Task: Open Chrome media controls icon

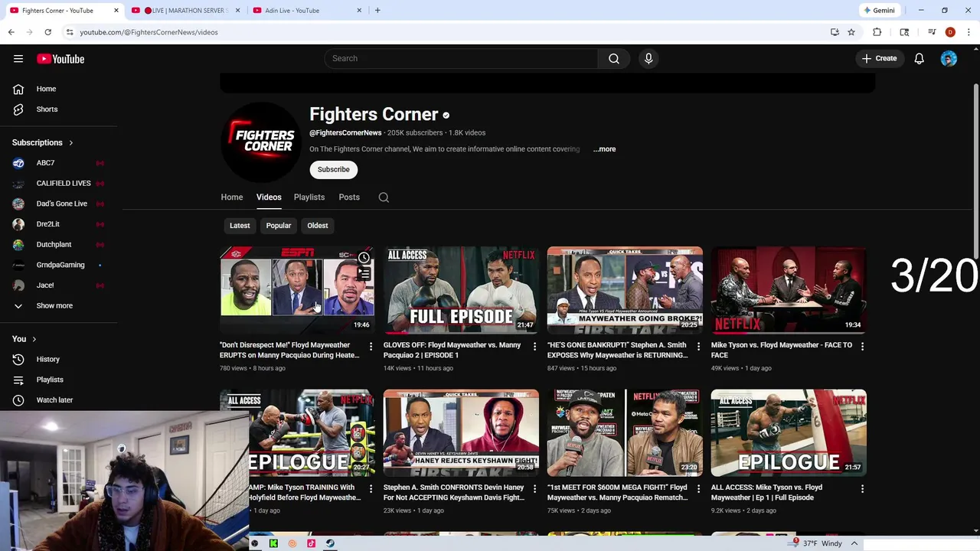Action: coord(932,32)
